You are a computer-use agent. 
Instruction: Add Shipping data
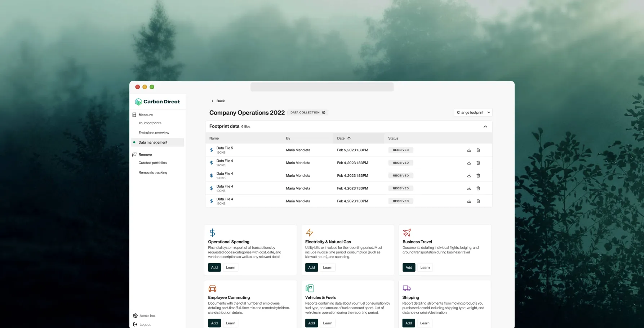click(x=409, y=323)
